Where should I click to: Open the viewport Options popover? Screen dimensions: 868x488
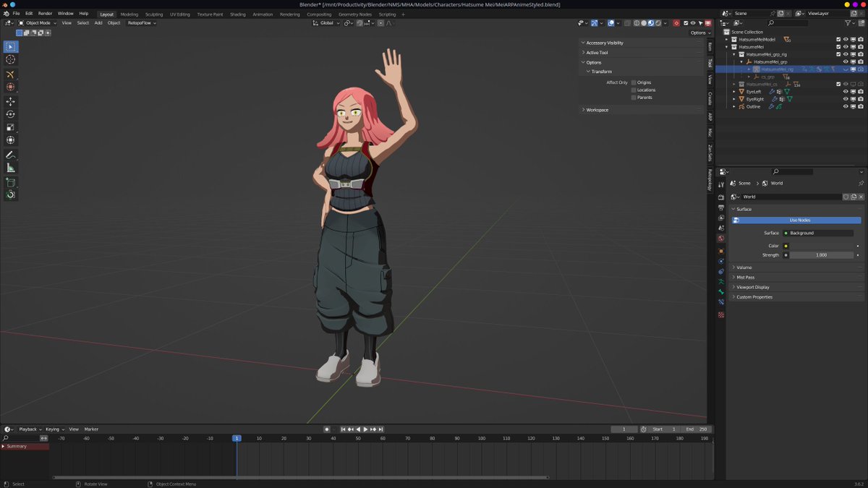[700, 33]
